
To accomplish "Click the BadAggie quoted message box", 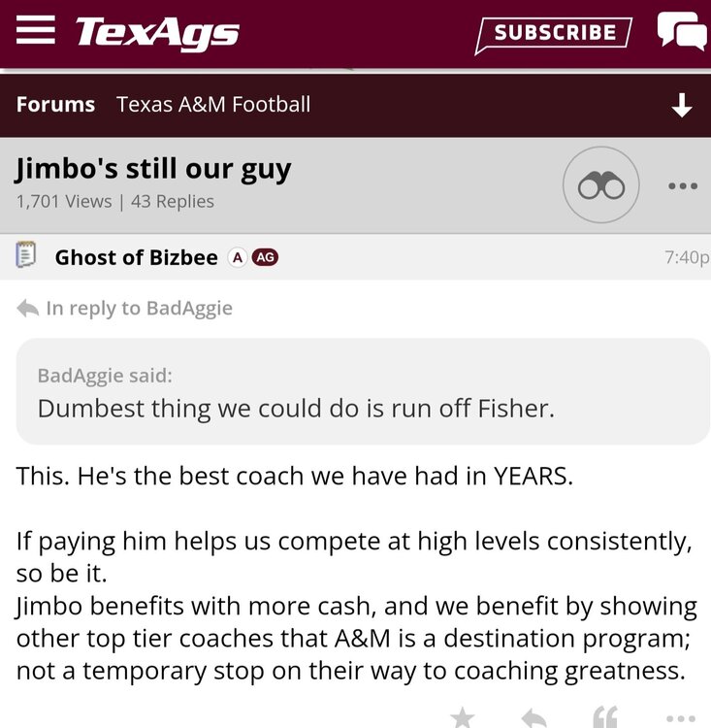I will coord(363,391).
